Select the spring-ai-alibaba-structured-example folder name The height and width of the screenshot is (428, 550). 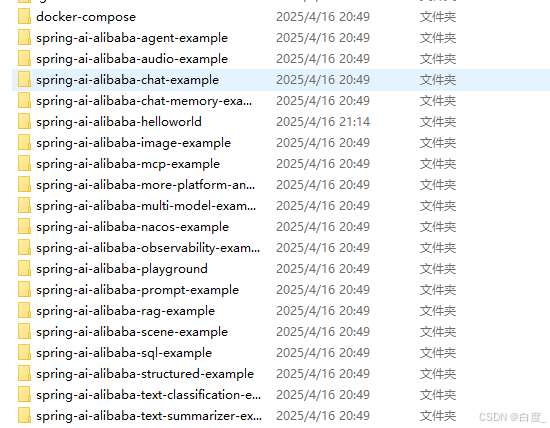point(145,374)
